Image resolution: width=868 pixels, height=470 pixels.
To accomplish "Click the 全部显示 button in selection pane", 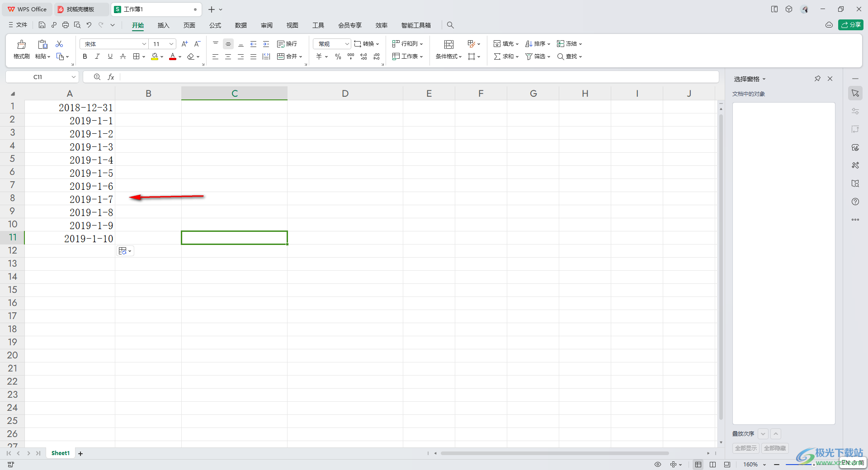I will [x=746, y=448].
